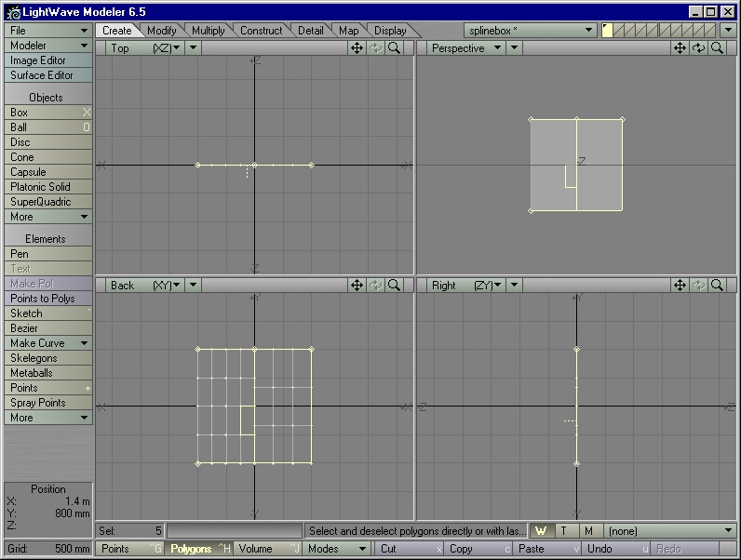Screen dimensions: 741x560
Task: Open the Modes dropdown menu
Action: point(337,549)
